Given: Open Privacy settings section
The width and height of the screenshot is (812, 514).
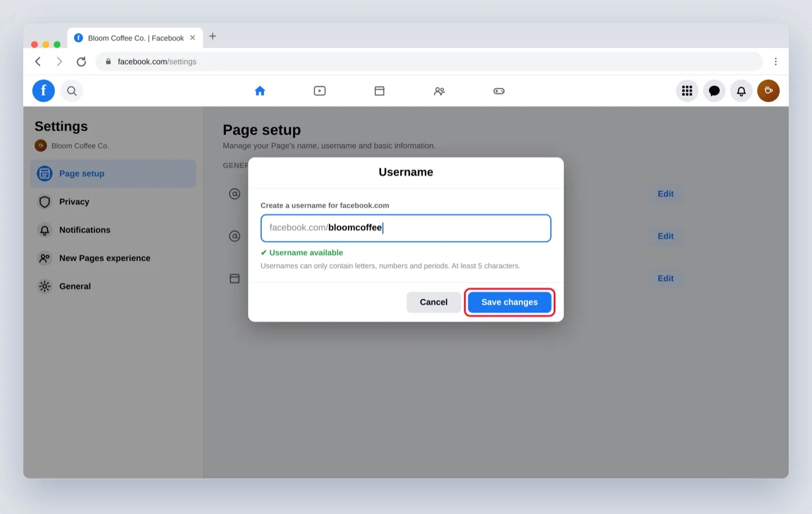Looking at the screenshot, I should click(x=113, y=202).
